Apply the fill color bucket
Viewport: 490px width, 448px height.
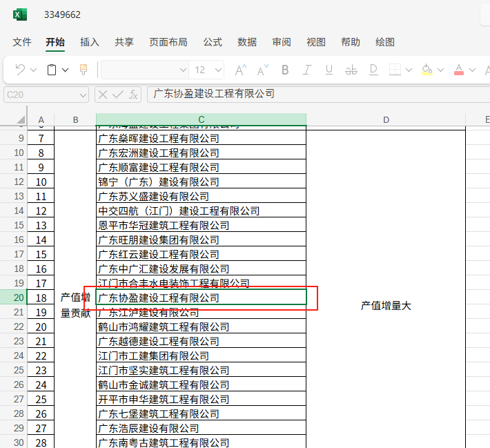tap(427, 70)
